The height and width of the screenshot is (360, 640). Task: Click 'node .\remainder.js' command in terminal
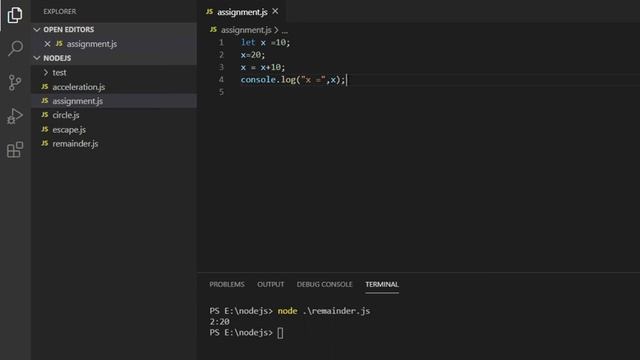[x=324, y=311]
